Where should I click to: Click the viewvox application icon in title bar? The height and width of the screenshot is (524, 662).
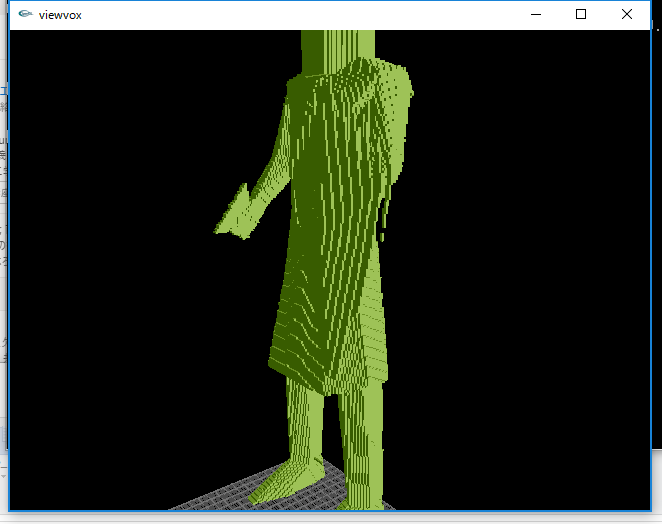(25, 14)
